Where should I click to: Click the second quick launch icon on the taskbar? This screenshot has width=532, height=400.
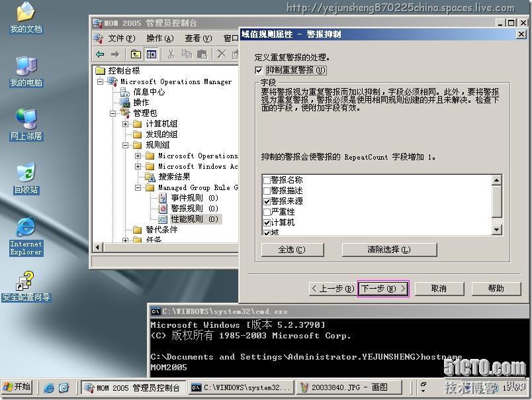pos(64,388)
